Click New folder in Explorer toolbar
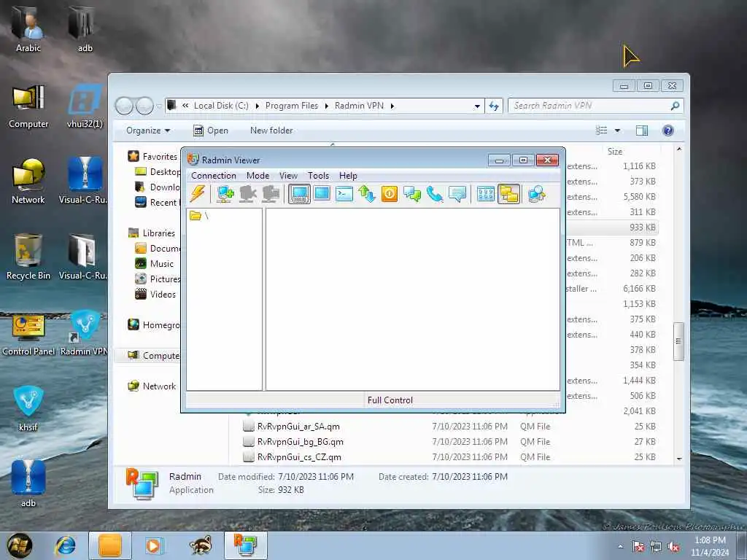 tap(271, 131)
